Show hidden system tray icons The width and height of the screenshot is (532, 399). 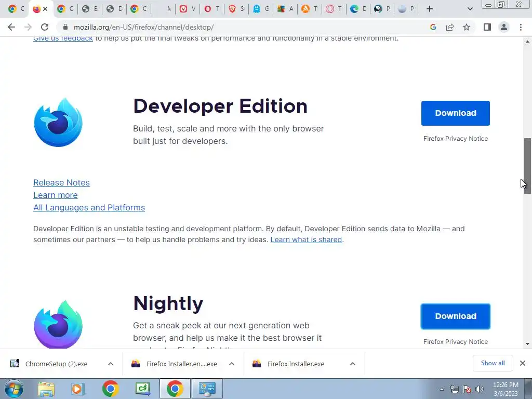pyautogui.click(x=442, y=389)
